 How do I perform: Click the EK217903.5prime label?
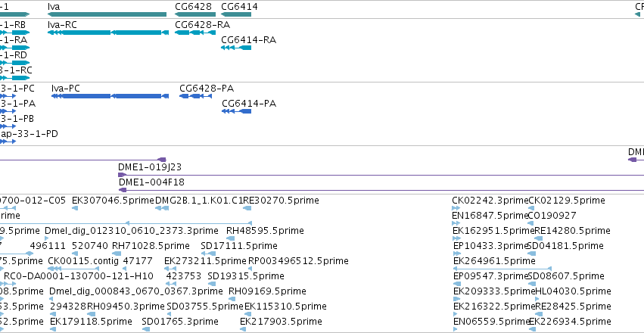pyautogui.click(x=281, y=322)
